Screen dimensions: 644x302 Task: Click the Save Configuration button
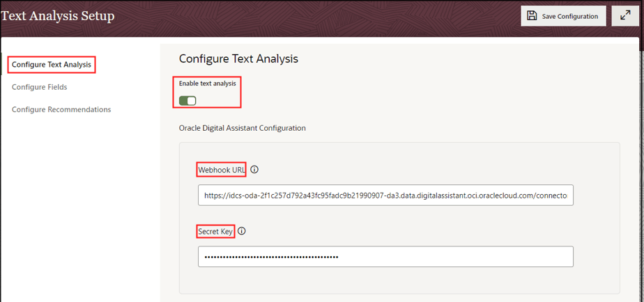pos(563,16)
